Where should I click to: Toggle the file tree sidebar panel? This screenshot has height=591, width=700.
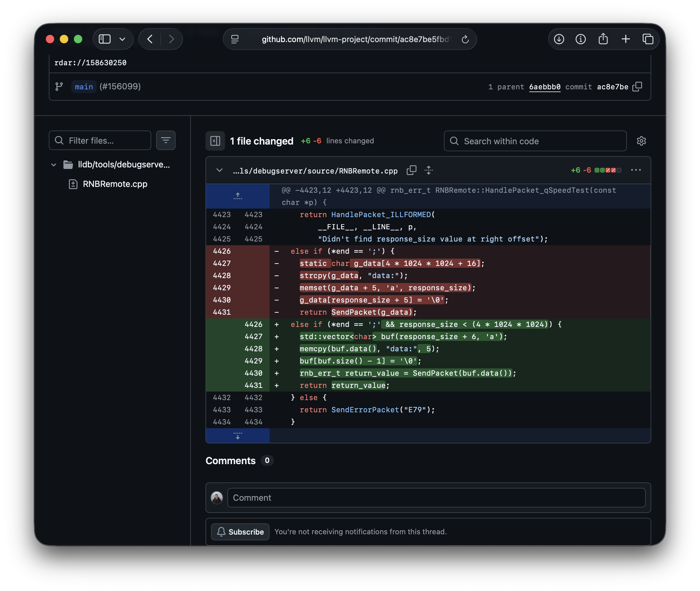point(215,141)
